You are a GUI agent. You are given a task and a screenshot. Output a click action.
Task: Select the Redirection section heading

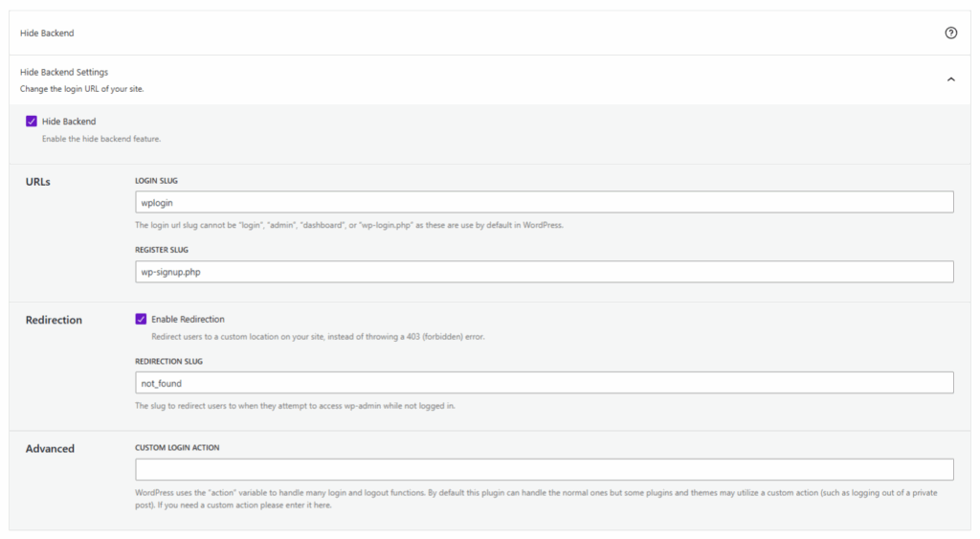tap(54, 320)
